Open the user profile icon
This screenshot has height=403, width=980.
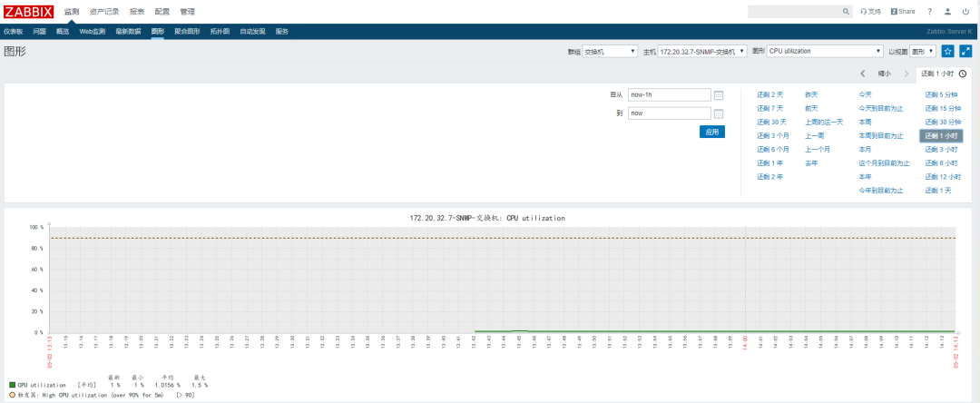(x=947, y=11)
